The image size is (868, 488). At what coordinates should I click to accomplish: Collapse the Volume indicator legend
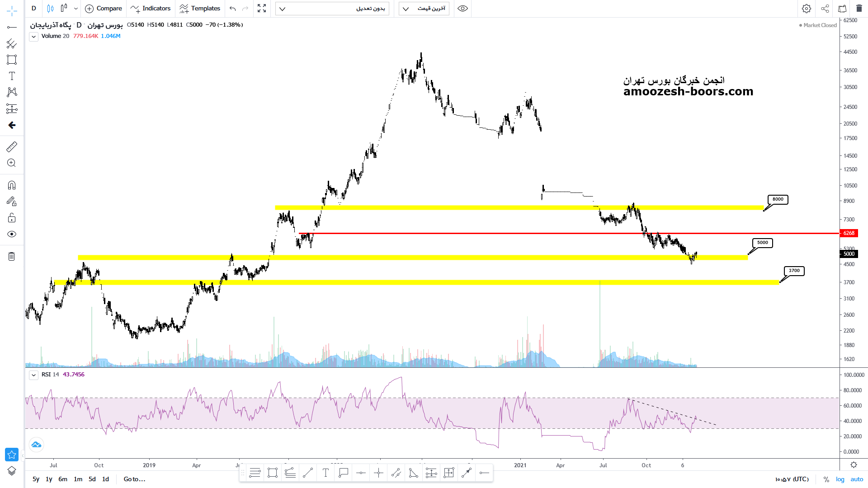click(x=33, y=37)
